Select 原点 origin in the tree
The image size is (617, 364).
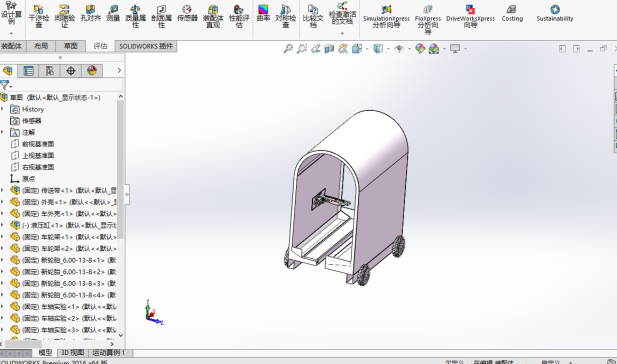click(28, 179)
